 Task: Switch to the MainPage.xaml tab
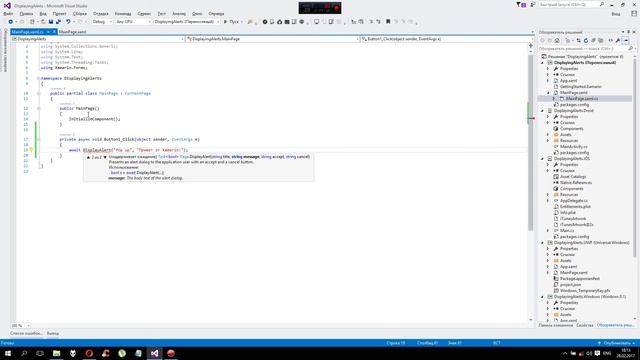[72, 32]
